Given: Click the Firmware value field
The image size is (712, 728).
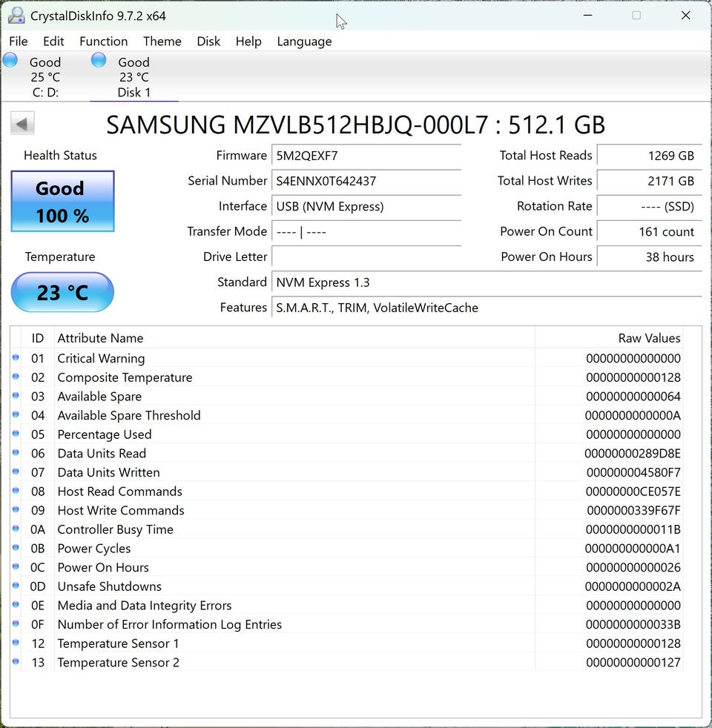Looking at the screenshot, I should point(366,156).
